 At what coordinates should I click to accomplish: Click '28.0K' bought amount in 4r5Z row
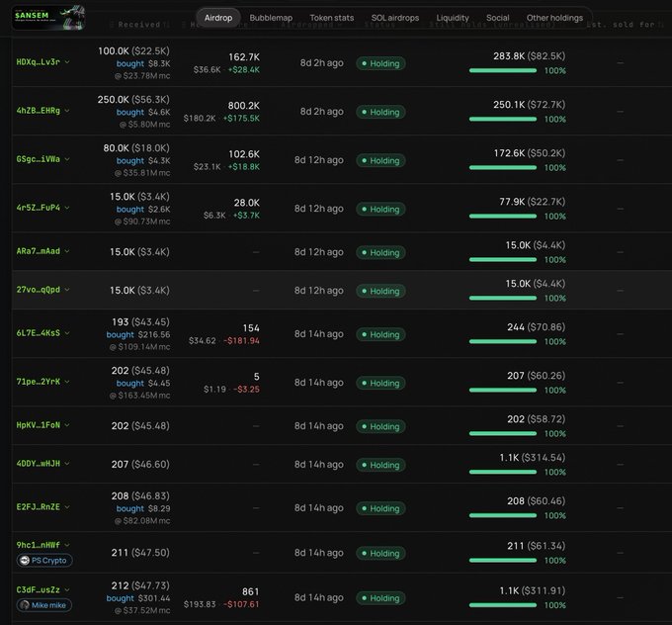[246, 203]
